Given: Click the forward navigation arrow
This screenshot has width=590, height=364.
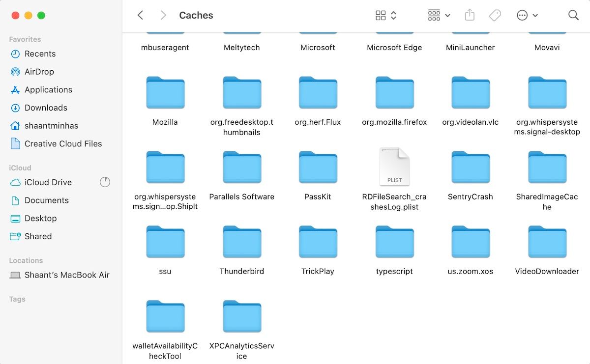Looking at the screenshot, I should tap(163, 15).
